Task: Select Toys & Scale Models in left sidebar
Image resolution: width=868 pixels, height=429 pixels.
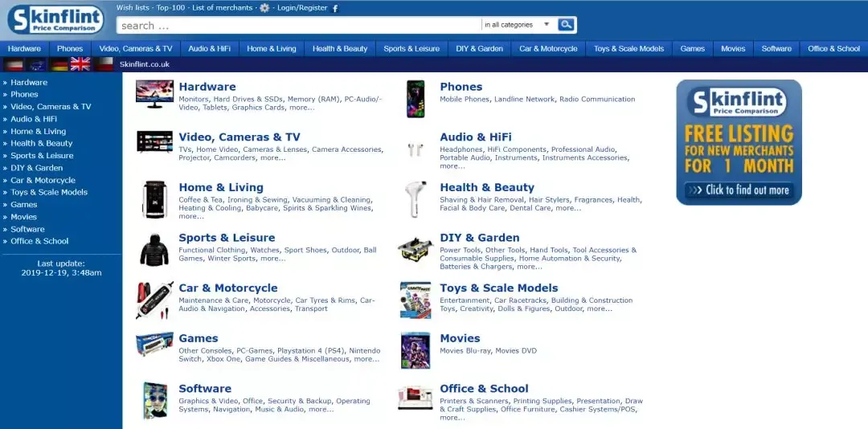Action: pos(49,192)
